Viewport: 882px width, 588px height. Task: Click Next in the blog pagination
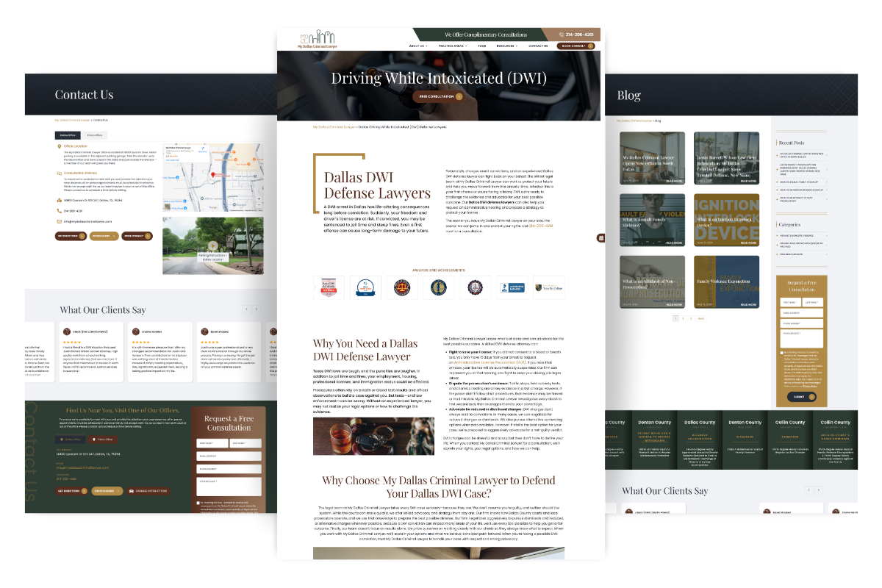(701, 318)
